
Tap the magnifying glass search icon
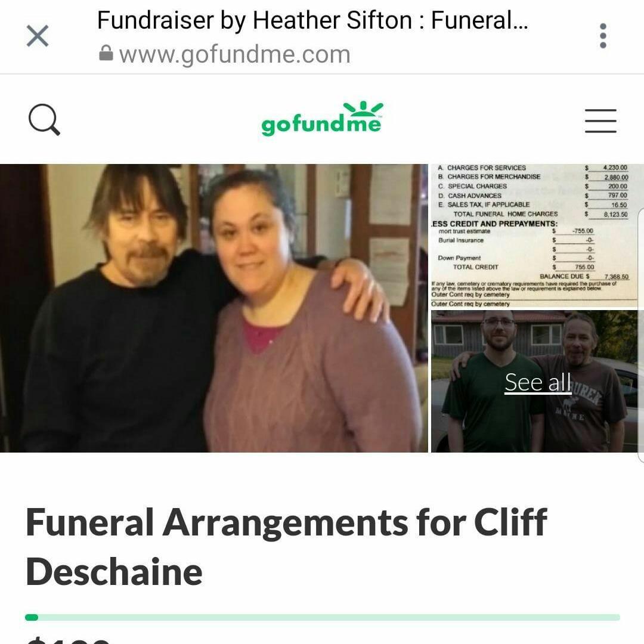(x=44, y=120)
